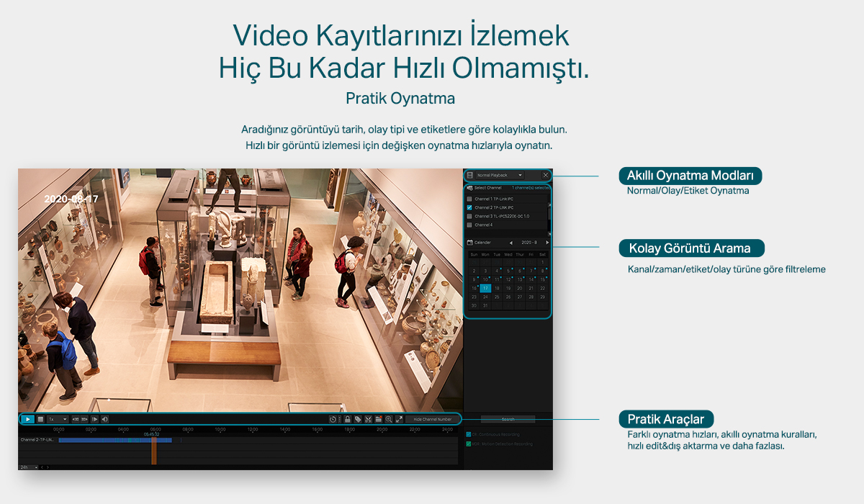This screenshot has width=864, height=504.
Task: Add a tag with the tag icon
Action: coord(358,419)
